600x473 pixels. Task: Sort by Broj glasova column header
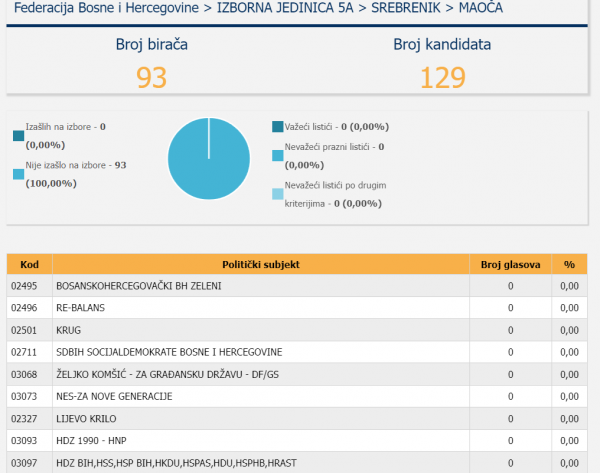click(x=510, y=264)
